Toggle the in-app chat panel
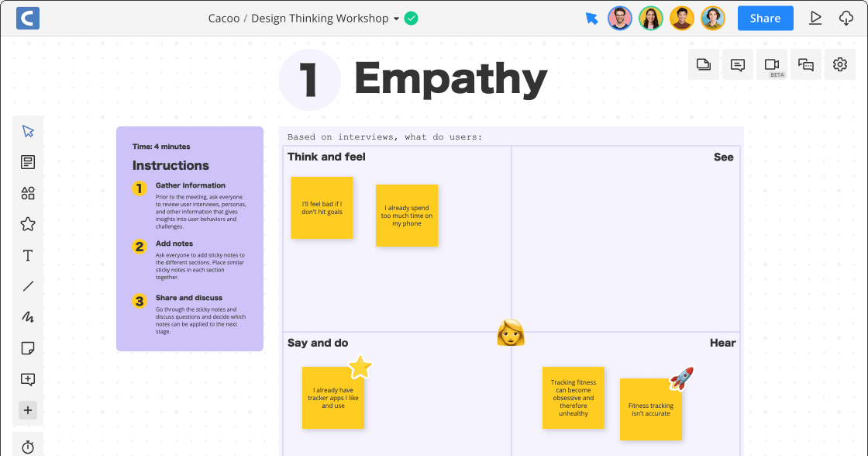Viewport: 868px width, 456px height. click(805, 64)
